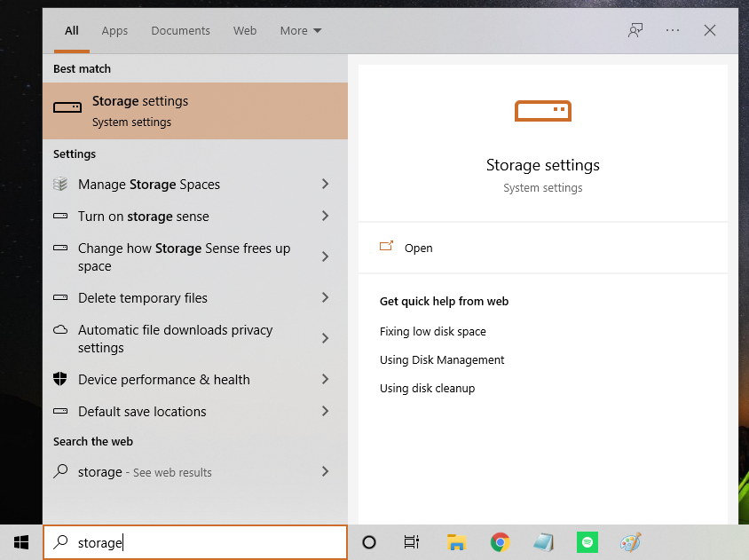Click the large storage drive icon in preview

pos(542,111)
